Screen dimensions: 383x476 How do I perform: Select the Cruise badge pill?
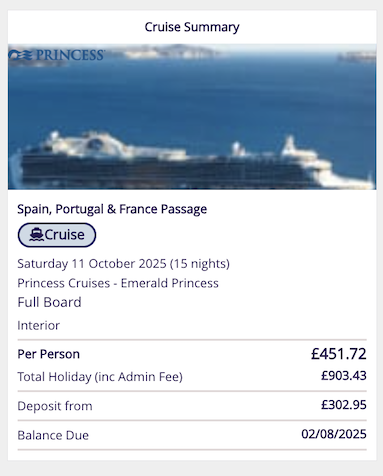point(57,235)
